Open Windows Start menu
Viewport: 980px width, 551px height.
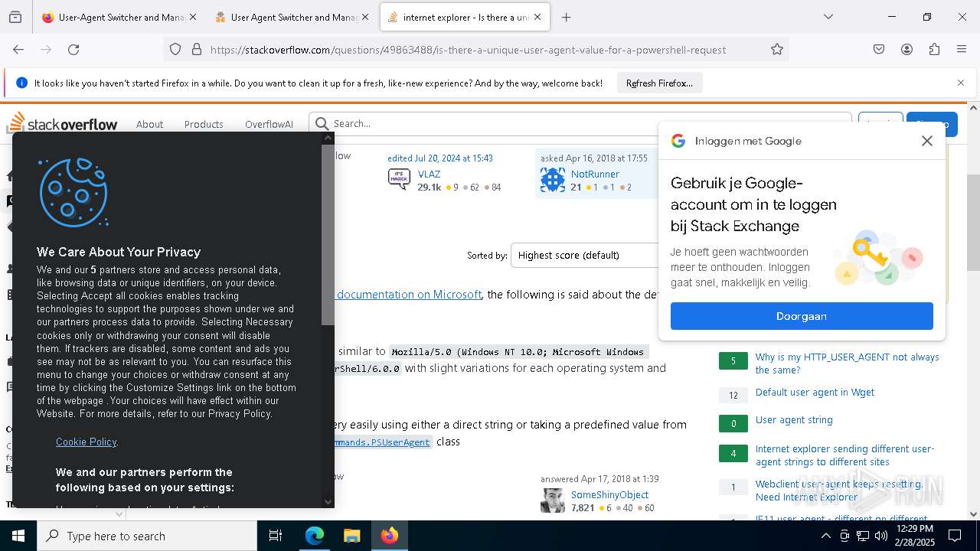(x=18, y=536)
